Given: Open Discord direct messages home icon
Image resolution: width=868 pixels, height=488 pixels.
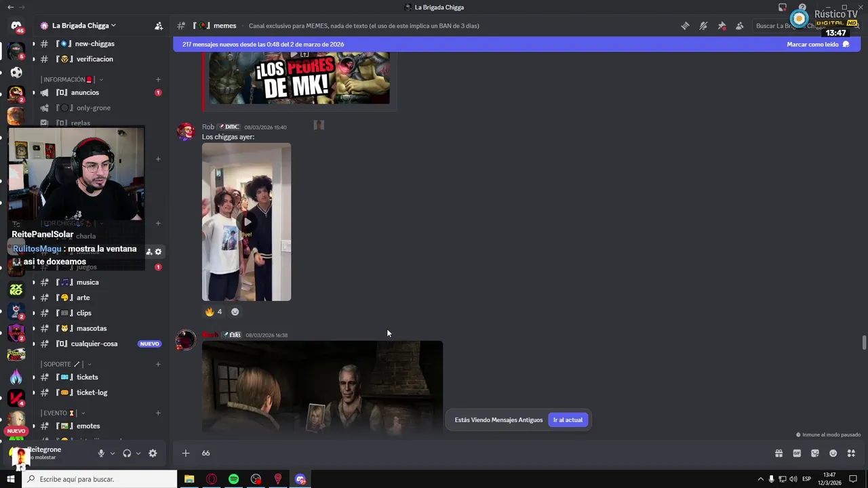Looking at the screenshot, I should coord(16,26).
